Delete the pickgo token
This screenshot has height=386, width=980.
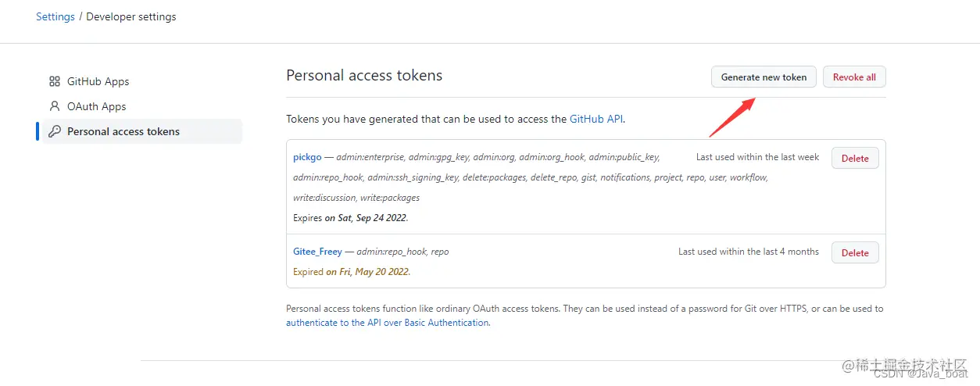click(x=855, y=158)
